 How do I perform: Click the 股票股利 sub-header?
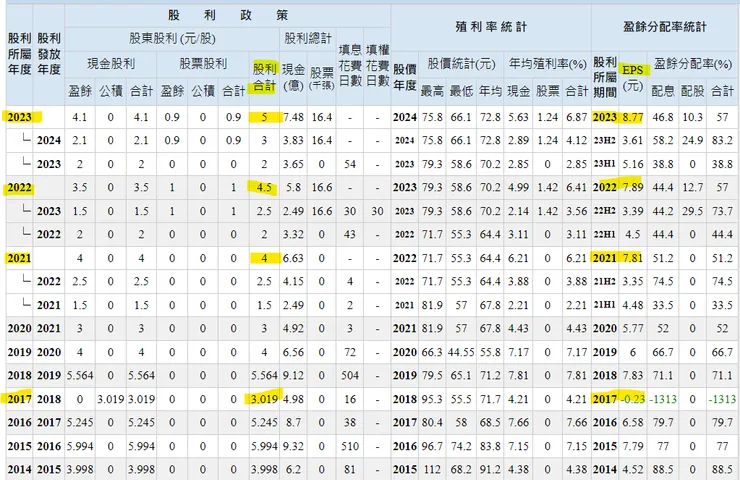point(203,64)
